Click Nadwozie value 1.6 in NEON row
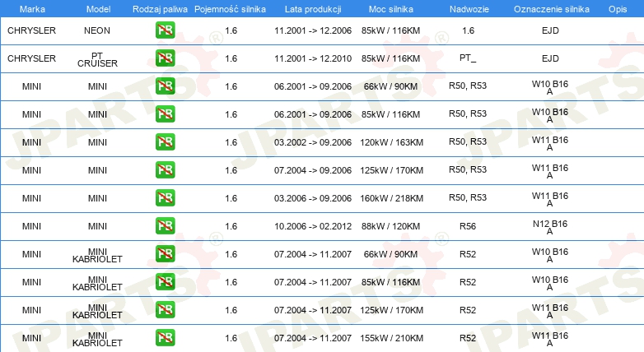Image resolution: width=644 pixels, height=352 pixels. click(x=468, y=30)
